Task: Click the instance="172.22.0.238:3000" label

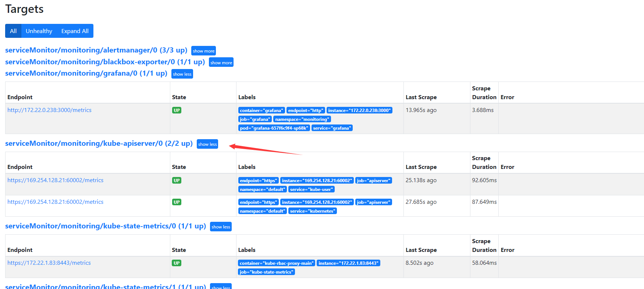Action: 359,111
